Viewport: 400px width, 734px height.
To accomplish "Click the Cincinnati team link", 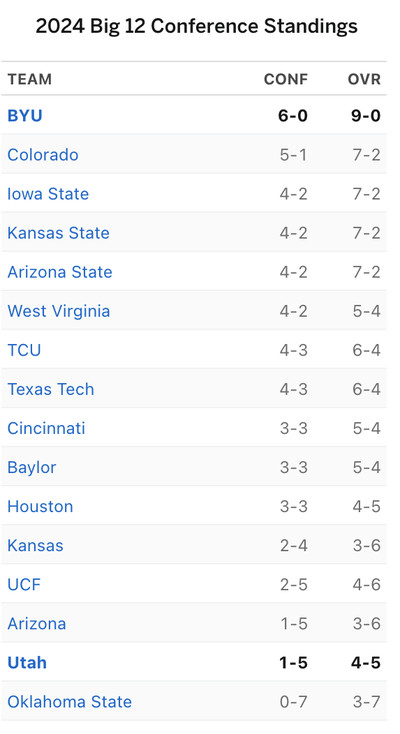I will [46, 428].
